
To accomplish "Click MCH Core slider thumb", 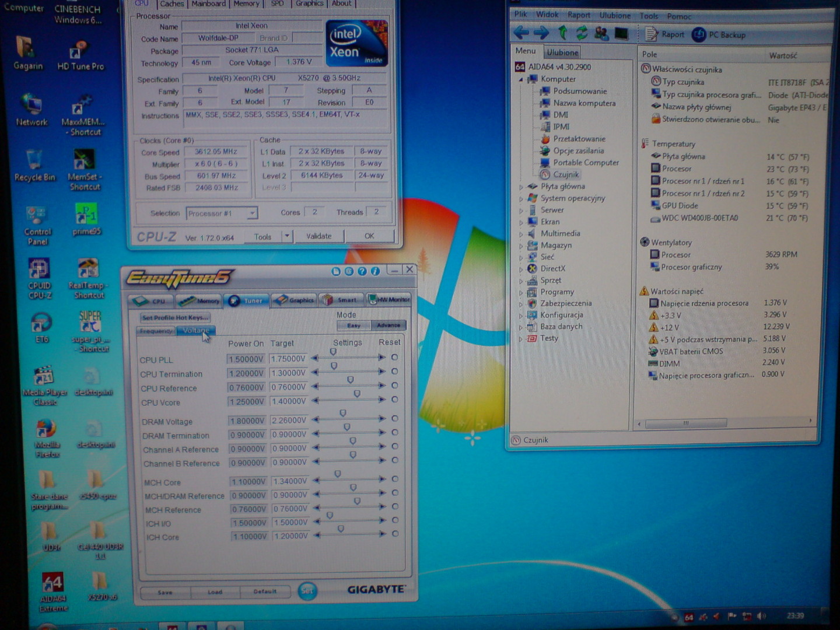I will [x=338, y=474].
